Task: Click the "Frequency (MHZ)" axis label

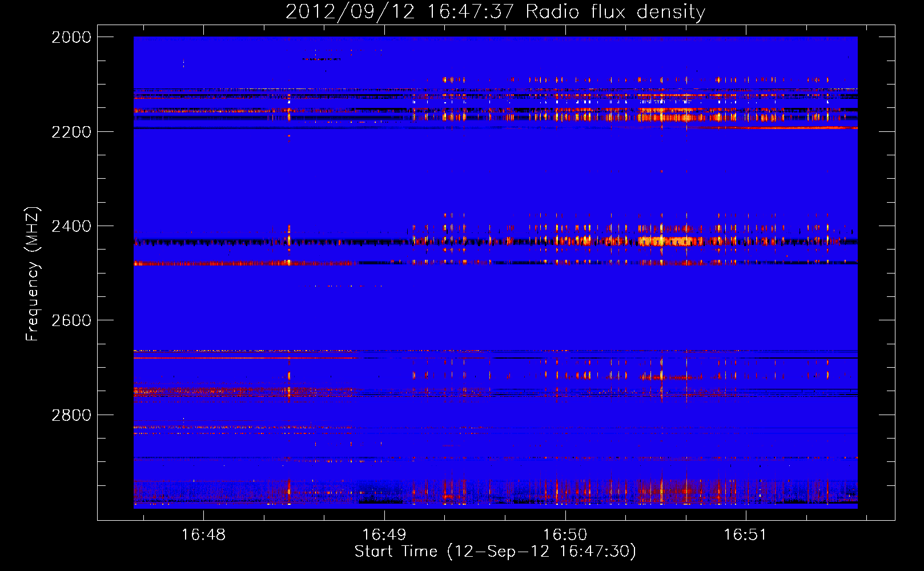Action: coord(33,274)
